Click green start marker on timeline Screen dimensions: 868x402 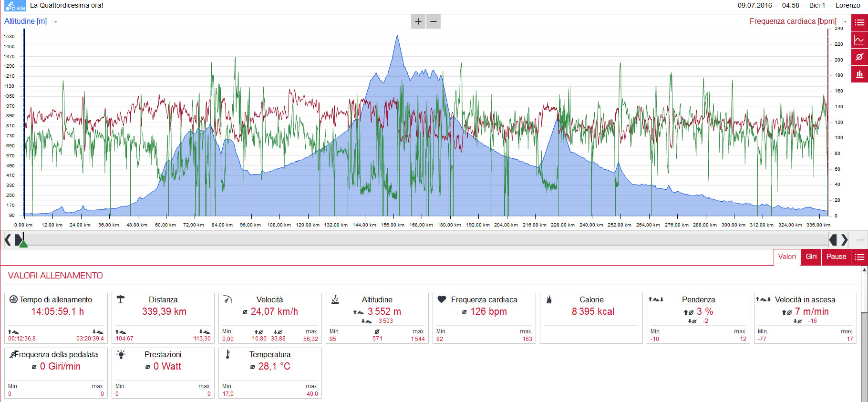coord(23,244)
